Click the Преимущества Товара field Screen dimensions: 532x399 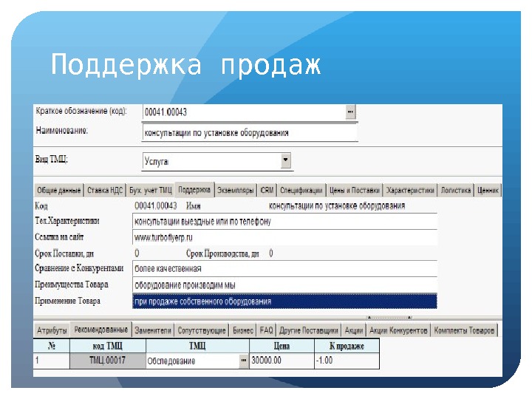[x=284, y=285]
